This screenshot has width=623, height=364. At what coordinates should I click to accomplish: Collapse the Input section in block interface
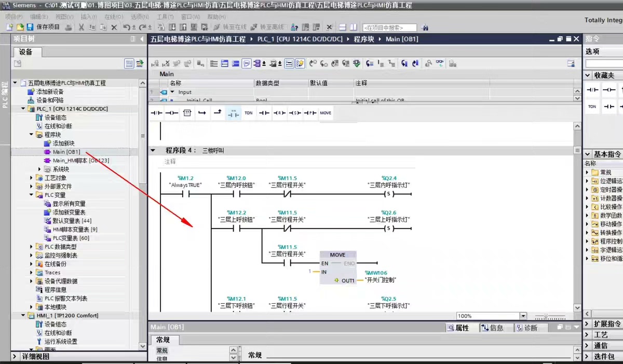pos(172,92)
